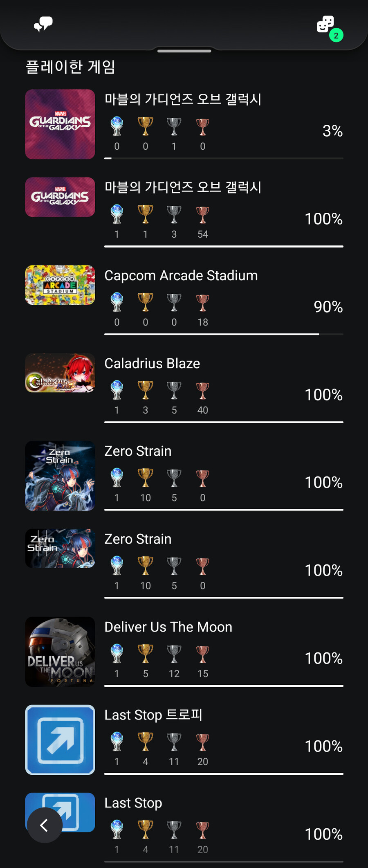Click platinum trophy icon for Caladrius Blaze
This screenshot has height=868, width=368.
(117, 390)
